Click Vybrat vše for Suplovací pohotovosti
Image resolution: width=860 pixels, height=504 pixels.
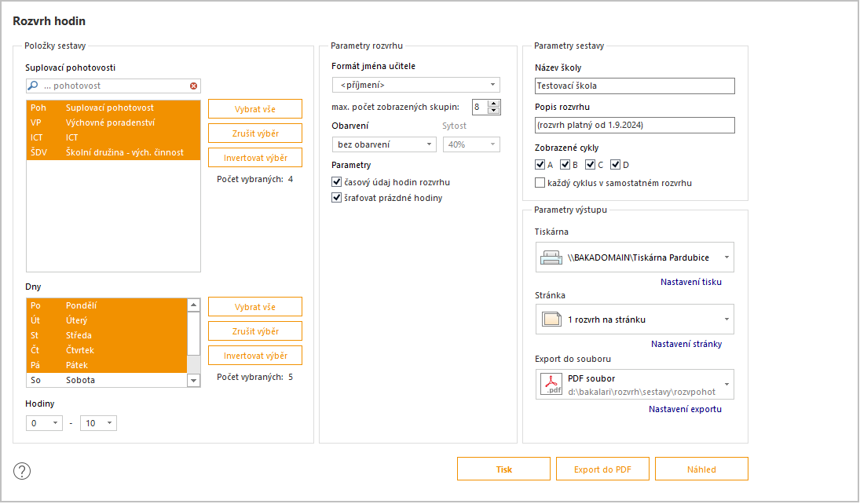click(255, 108)
